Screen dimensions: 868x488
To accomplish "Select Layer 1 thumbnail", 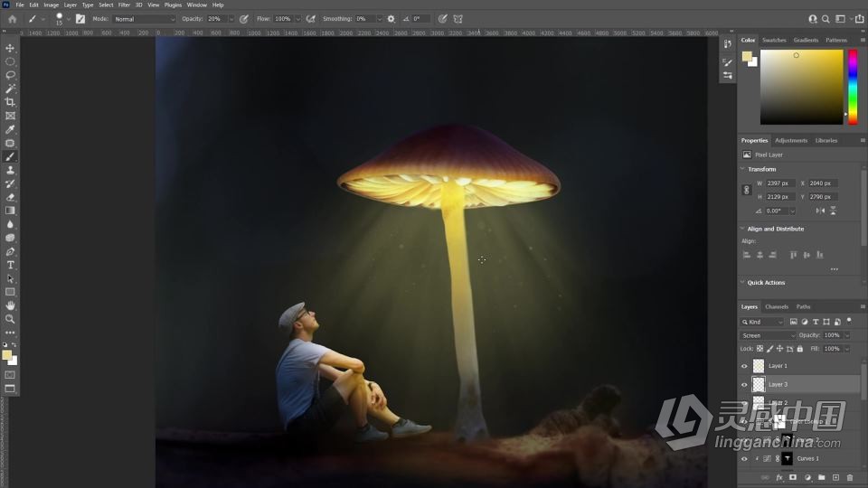I will click(x=759, y=366).
